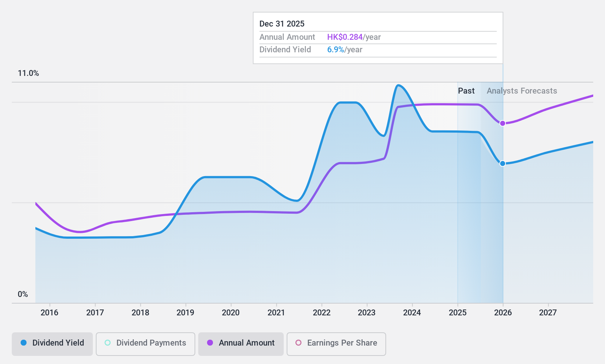Toggle the Annual Amount series
This screenshot has height=364, width=605.
[241, 344]
